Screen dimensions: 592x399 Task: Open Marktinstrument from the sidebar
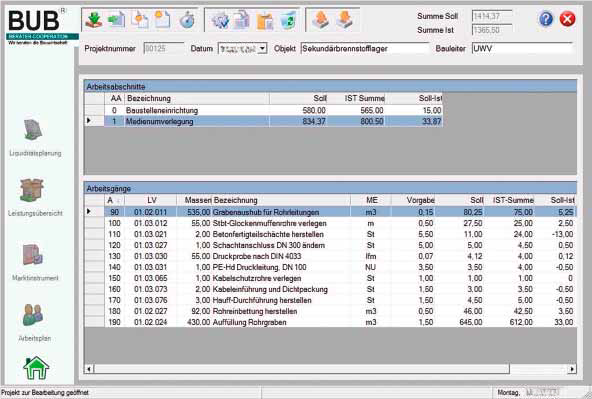pos(35,262)
